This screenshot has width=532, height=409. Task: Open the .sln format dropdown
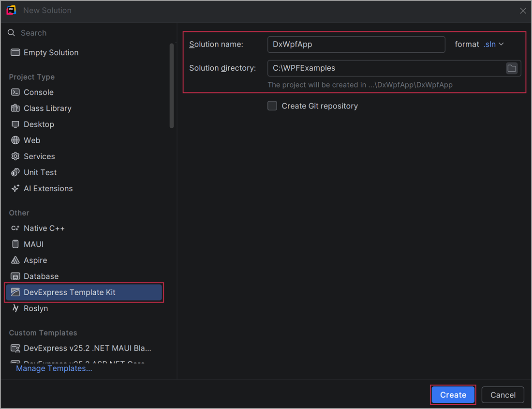click(493, 44)
